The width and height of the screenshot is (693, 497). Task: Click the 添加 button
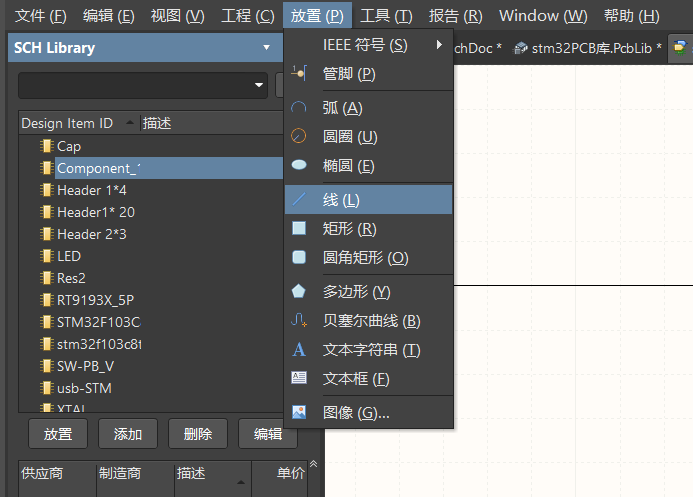point(128,434)
